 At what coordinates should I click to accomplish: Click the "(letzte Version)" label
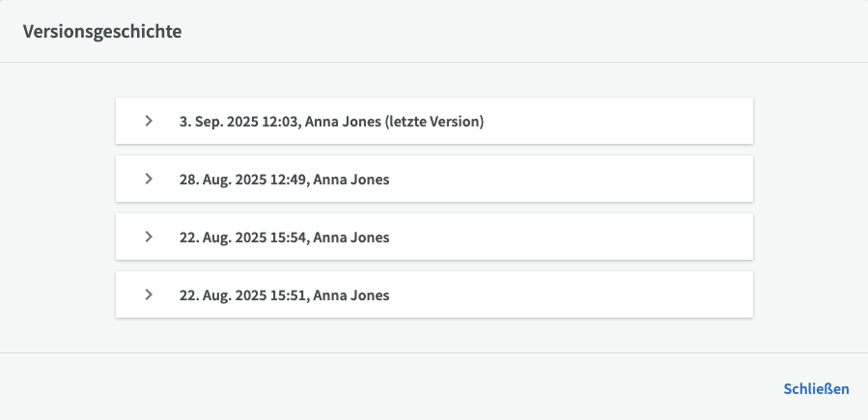point(434,122)
